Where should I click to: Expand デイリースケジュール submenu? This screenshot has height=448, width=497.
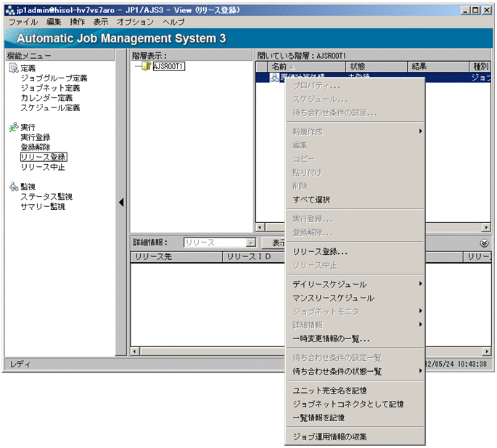point(355,285)
